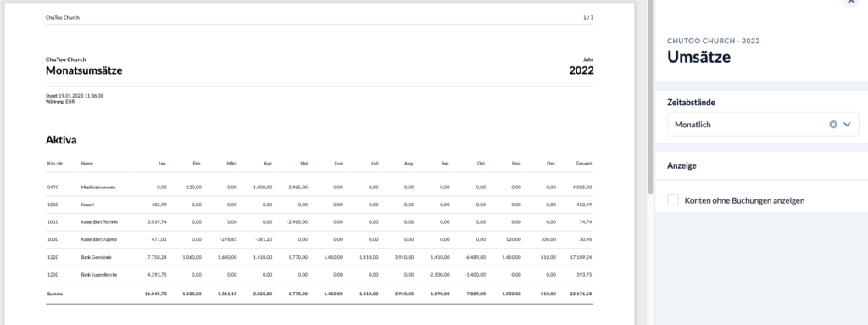Select the Musikinstrumente account row
The width and height of the screenshot is (868, 325).
coord(320,188)
